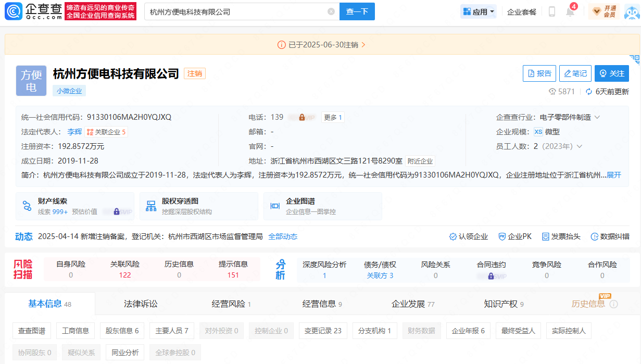
Task: Click 同业分析 chip
Action: click(x=125, y=353)
